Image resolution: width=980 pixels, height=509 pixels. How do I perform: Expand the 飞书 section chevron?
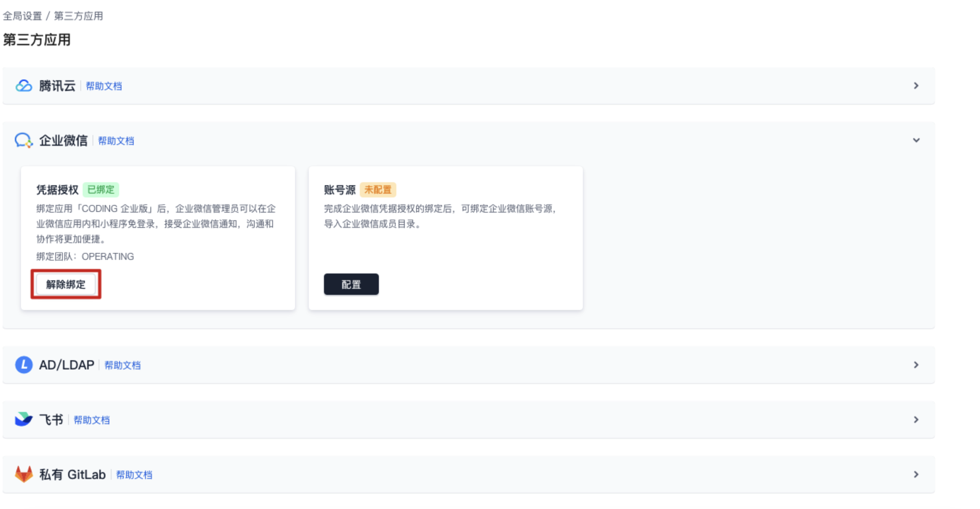(x=916, y=420)
